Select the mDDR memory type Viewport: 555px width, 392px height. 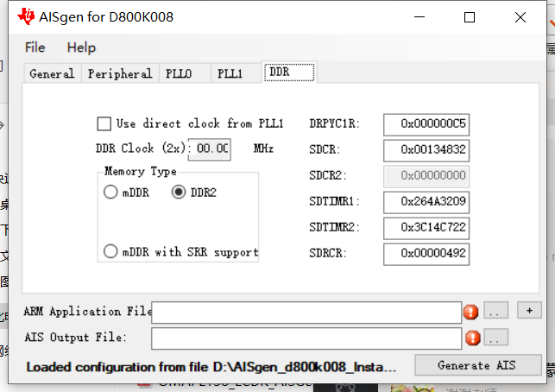[110, 193]
